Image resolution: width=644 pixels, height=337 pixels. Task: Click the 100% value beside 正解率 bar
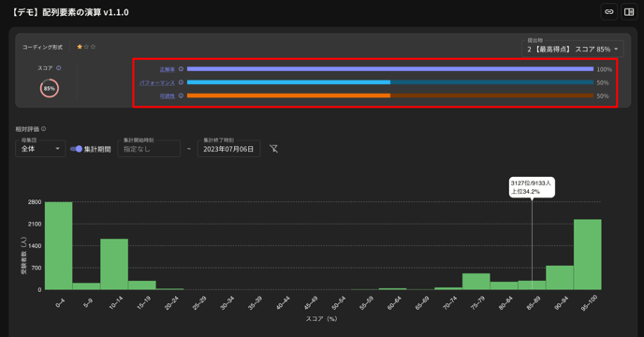(604, 69)
